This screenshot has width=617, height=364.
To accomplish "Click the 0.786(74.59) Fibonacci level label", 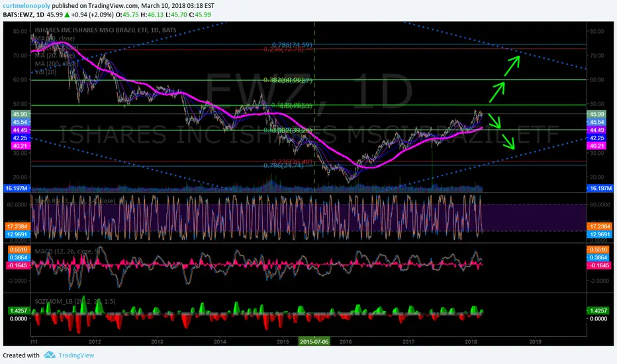I will click(x=293, y=44).
